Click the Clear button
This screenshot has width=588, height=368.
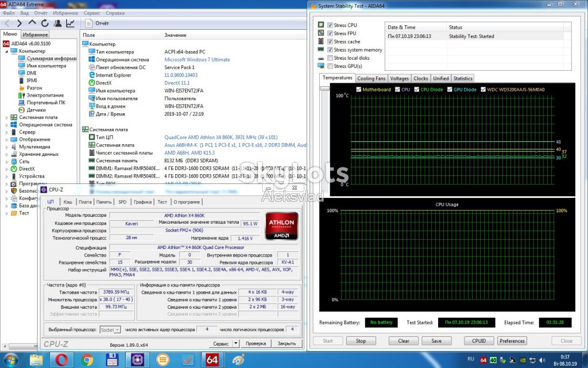click(x=404, y=341)
